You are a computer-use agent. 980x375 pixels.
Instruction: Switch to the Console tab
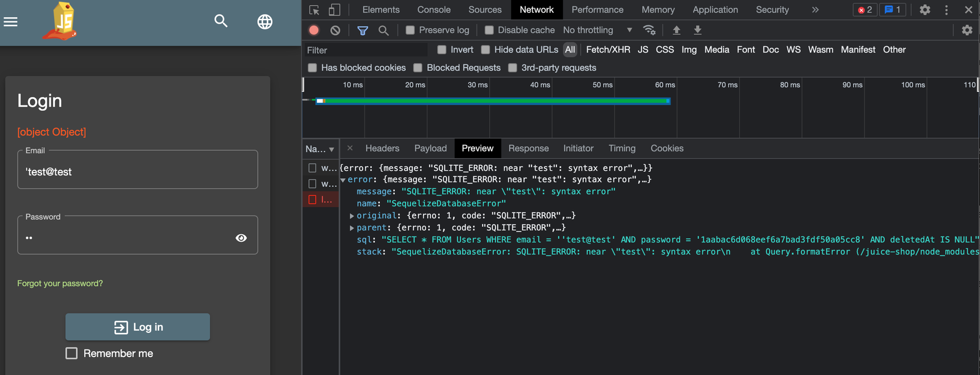[434, 10]
